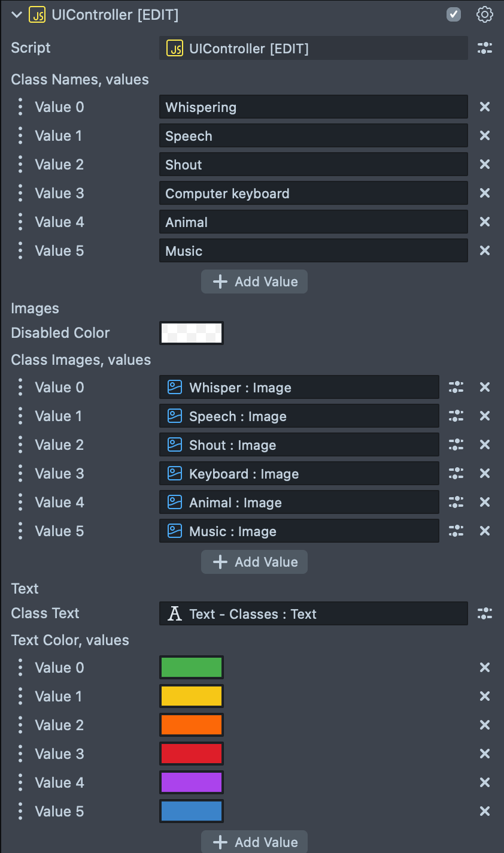This screenshot has height=853, width=504.
Task: Click the green Value 0 text color swatch
Action: 191,667
